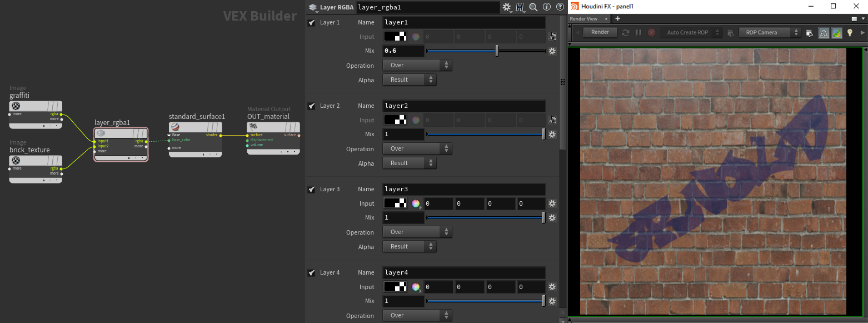Adjust the Layer 3 Mix slider
The height and width of the screenshot is (323, 868).
[x=486, y=218]
